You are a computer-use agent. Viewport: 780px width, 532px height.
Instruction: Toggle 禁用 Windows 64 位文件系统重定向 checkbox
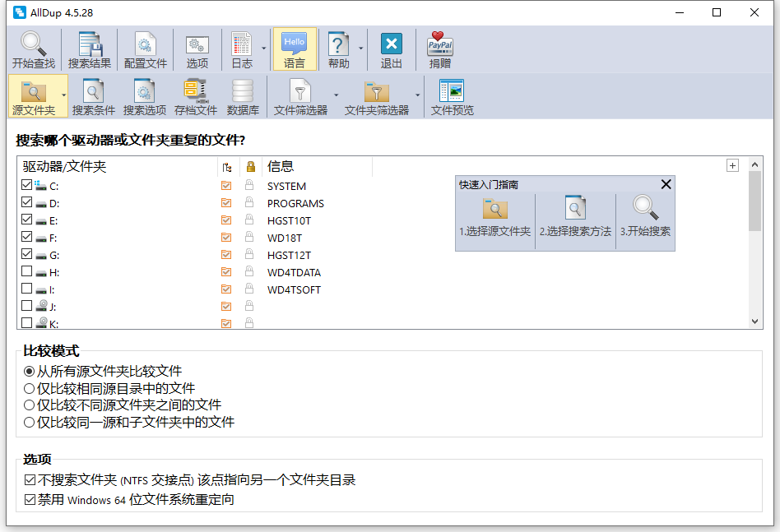pos(30,500)
